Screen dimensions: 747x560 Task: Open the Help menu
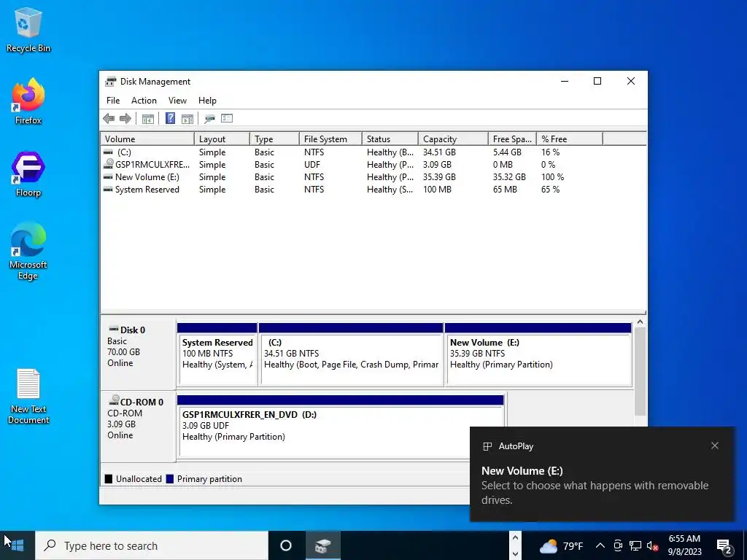[207, 101]
